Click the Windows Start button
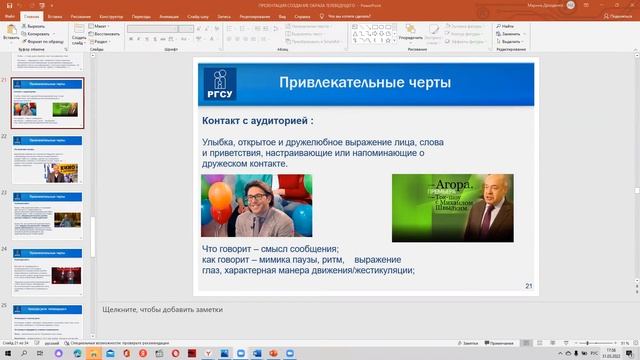Screen dimensions: 640x360 [7, 353]
